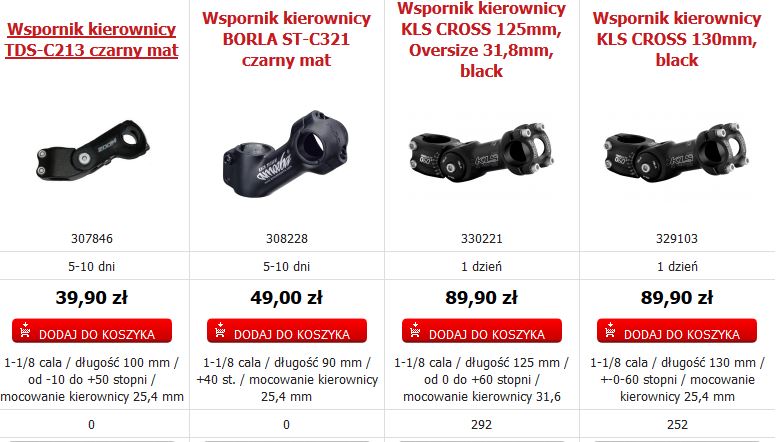Open Wspornik kierownicy TDS-C213 czarny mat link
The width and height of the screenshot is (776, 442).
tap(92, 40)
